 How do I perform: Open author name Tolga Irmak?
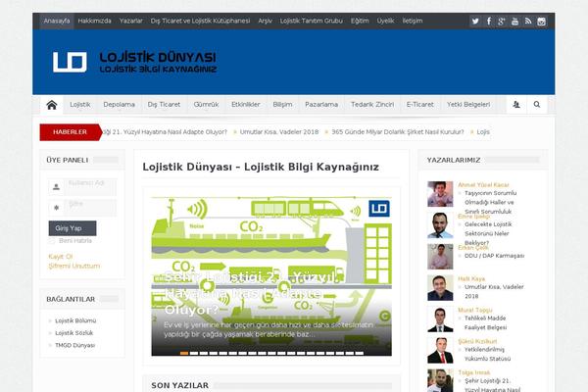click(474, 372)
